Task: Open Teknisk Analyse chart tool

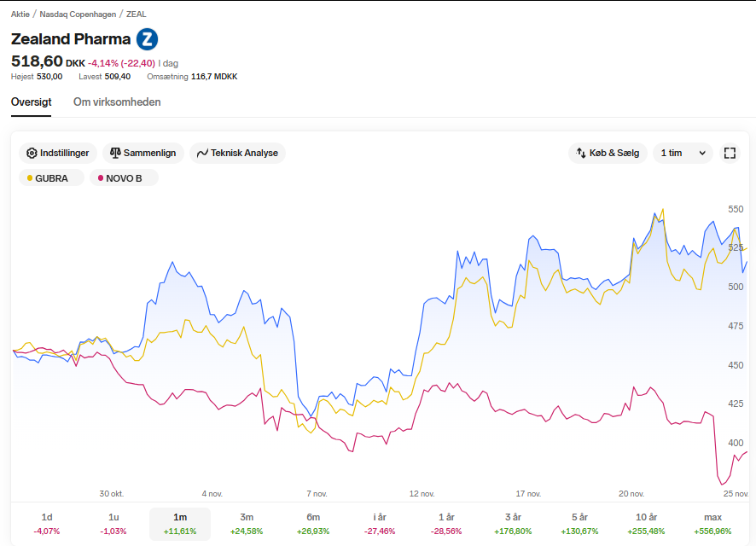Action: pyautogui.click(x=238, y=154)
